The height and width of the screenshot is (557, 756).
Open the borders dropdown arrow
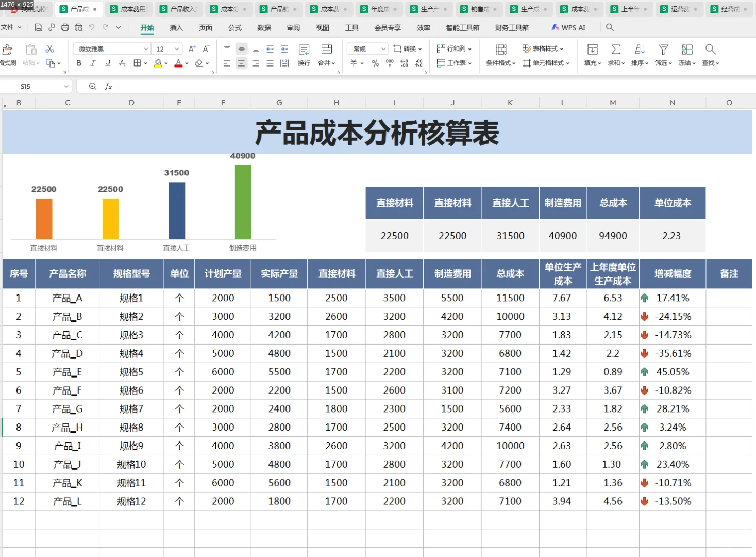pyautogui.click(x=146, y=63)
